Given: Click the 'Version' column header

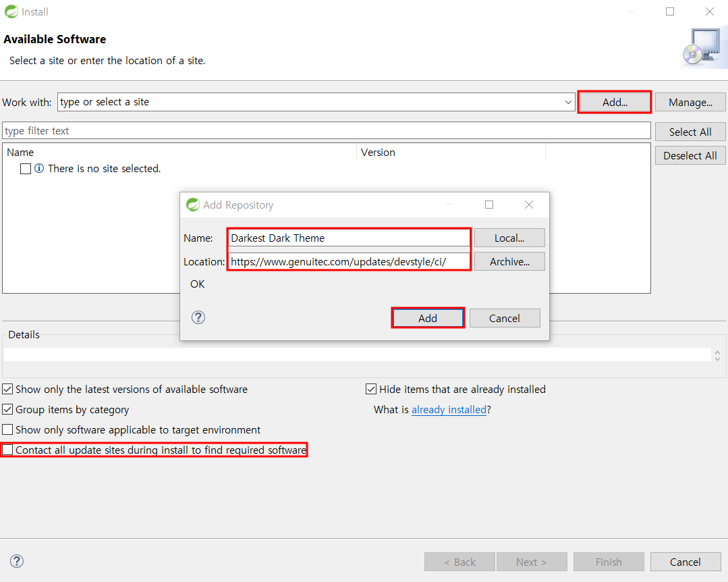Looking at the screenshot, I should pyautogui.click(x=451, y=153).
